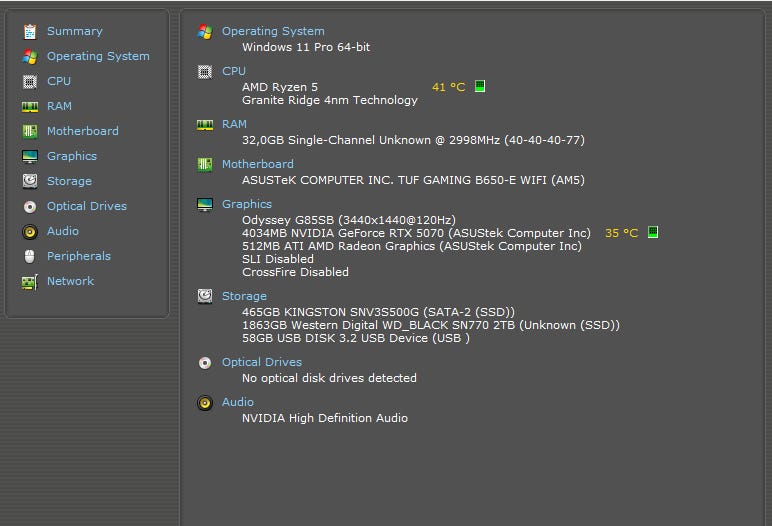This screenshot has height=526, width=772.
Task: Click the Motherboard icon in summary panel
Action: pyautogui.click(x=205, y=164)
